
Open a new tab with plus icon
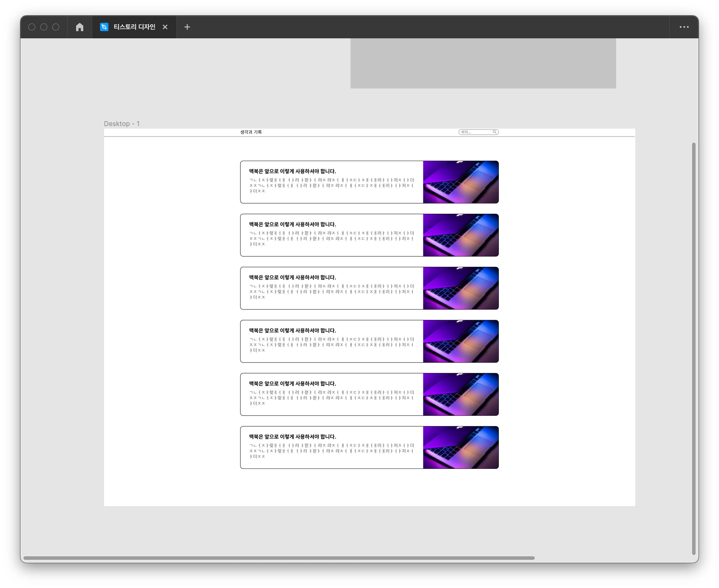point(187,27)
